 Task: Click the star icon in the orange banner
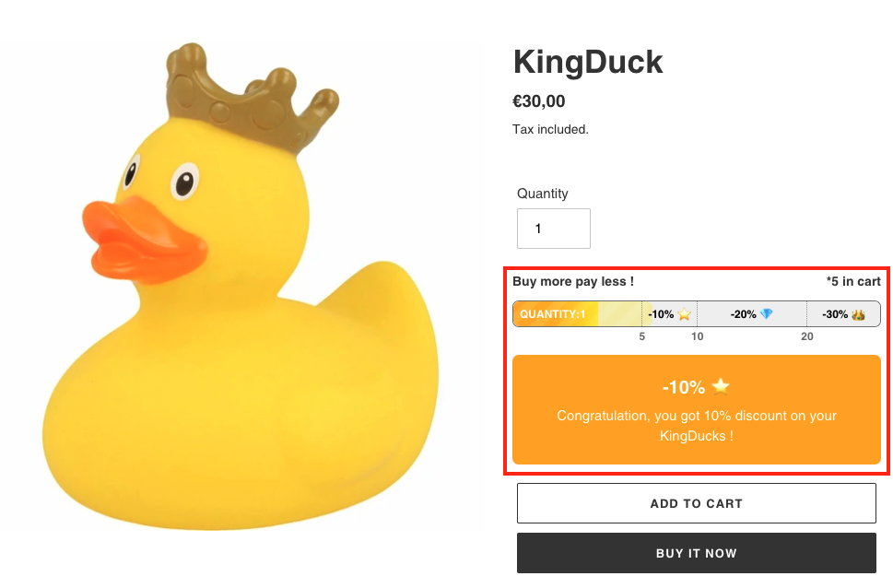click(x=721, y=386)
